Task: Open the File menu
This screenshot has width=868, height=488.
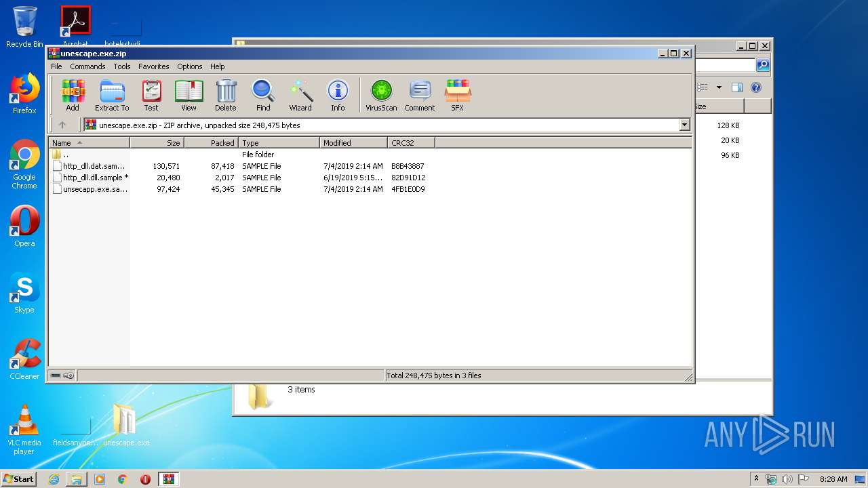Action: (56, 66)
